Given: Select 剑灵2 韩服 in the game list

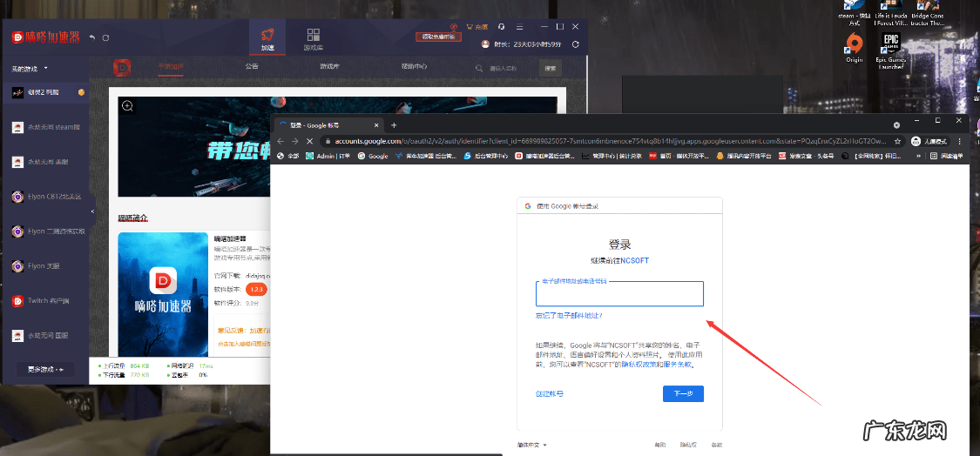Looking at the screenshot, I should point(45,92).
